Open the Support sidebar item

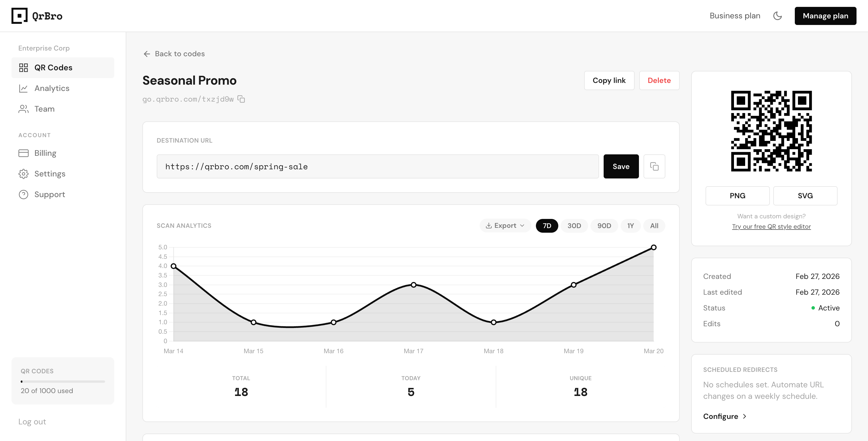click(x=63, y=195)
